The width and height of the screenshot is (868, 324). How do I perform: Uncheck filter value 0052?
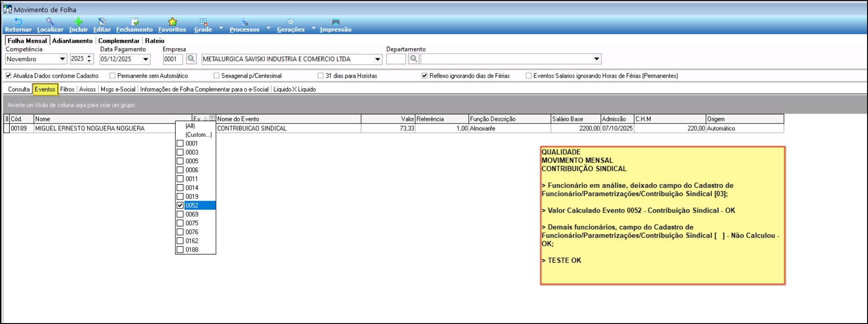(x=180, y=206)
